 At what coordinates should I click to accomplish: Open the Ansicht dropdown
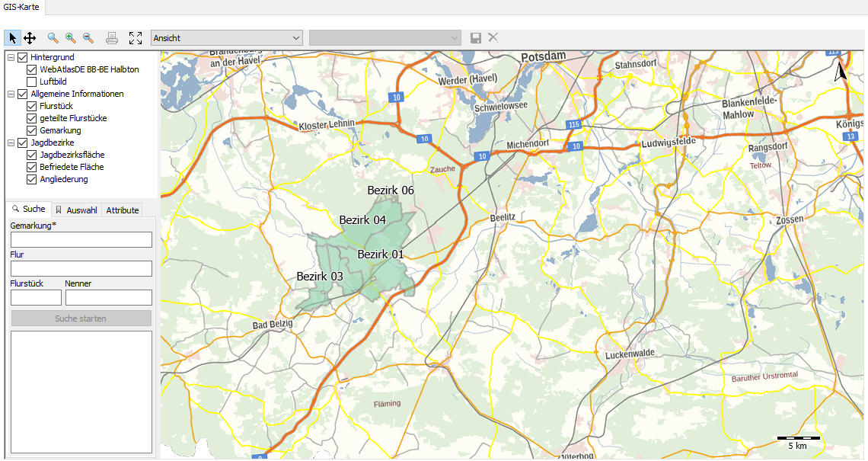point(227,37)
